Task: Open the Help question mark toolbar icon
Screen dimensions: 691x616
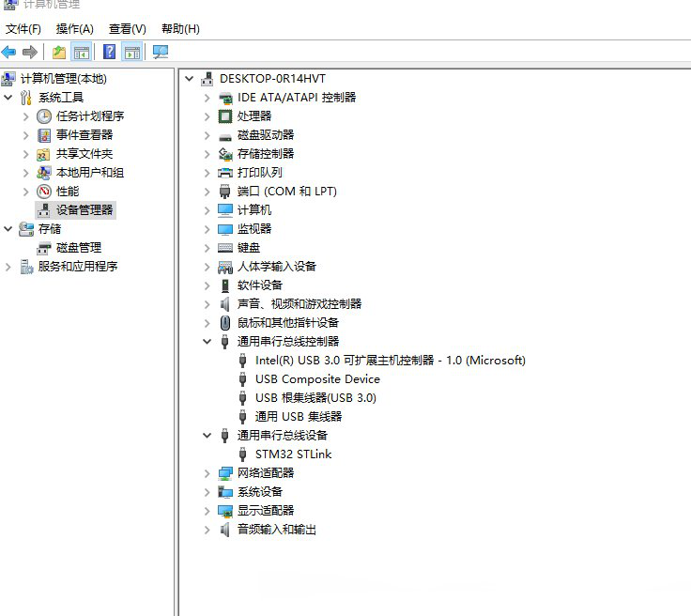Action: tap(109, 52)
